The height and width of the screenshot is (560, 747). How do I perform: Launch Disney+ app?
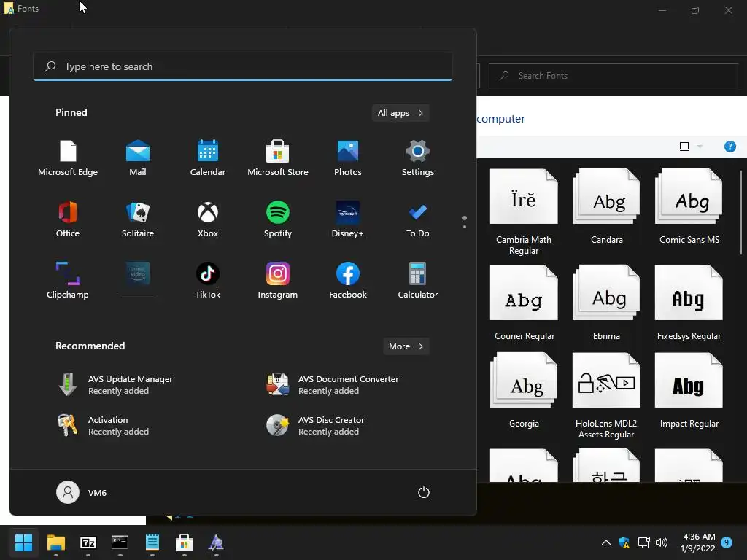point(348,219)
